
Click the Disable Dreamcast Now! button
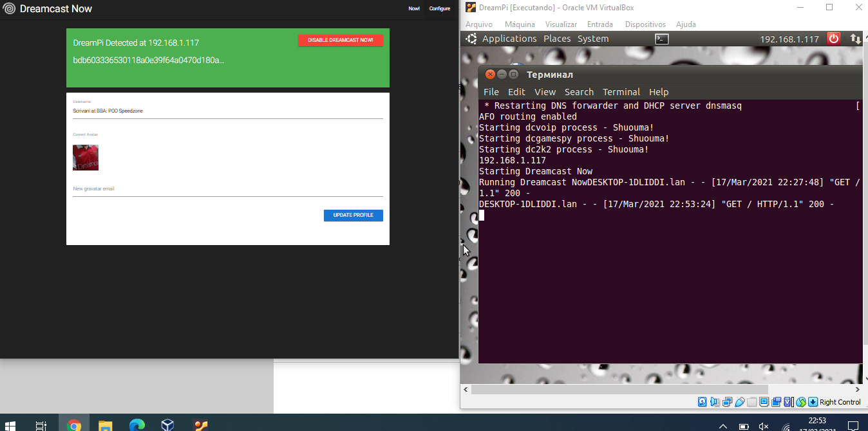pos(341,40)
